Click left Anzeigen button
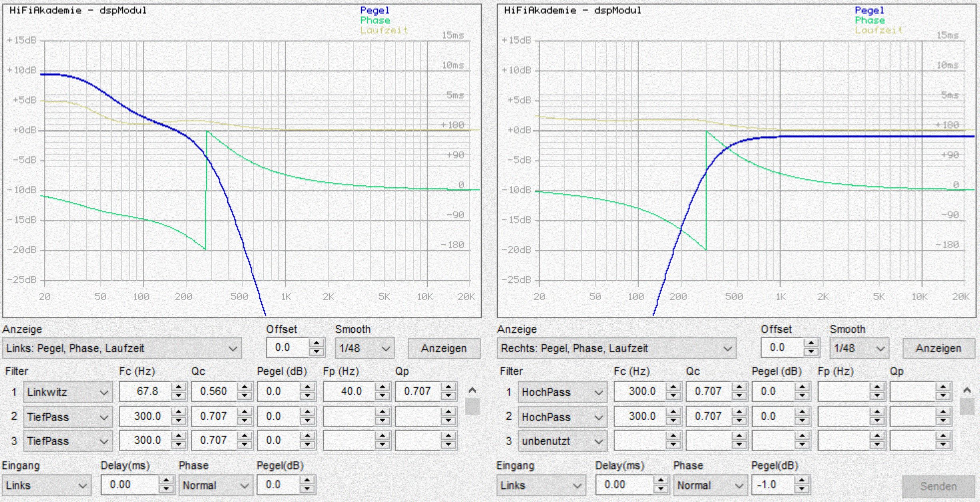 pos(444,348)
